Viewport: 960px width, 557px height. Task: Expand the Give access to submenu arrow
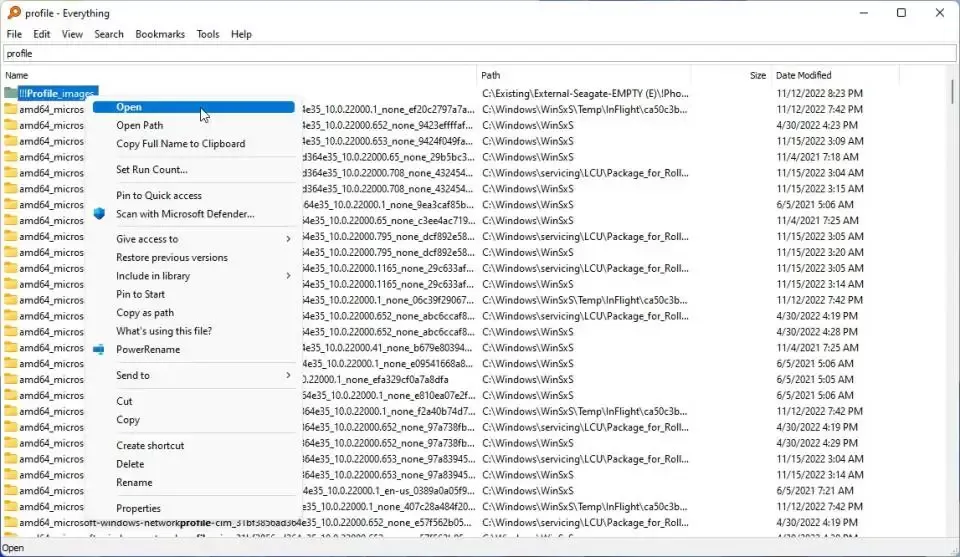[288, 239]
